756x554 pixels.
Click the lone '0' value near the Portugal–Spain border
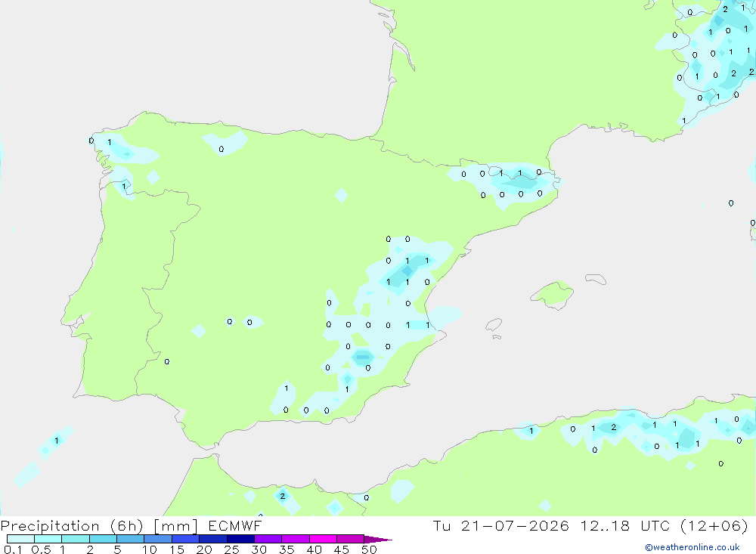pos(167,361)
